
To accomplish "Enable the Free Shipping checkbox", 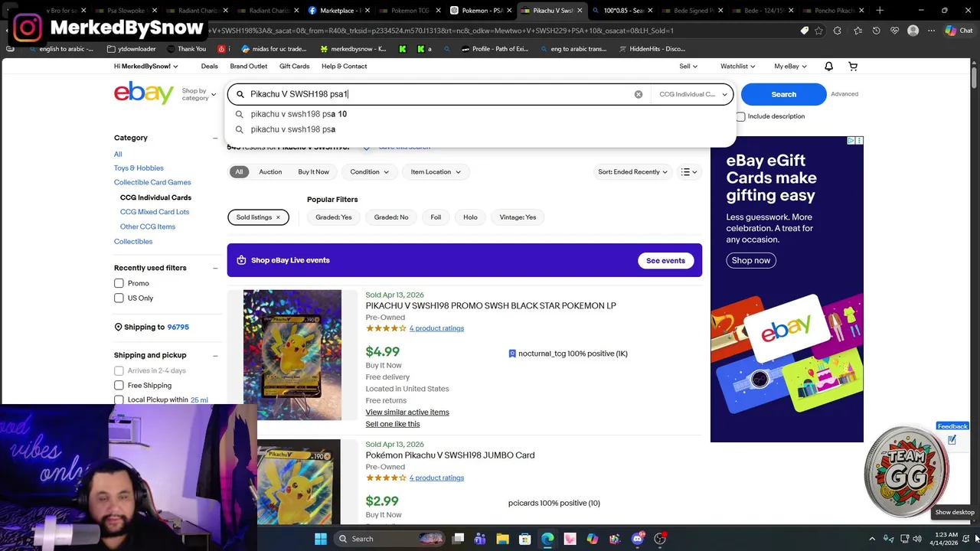I will (119, 385).
